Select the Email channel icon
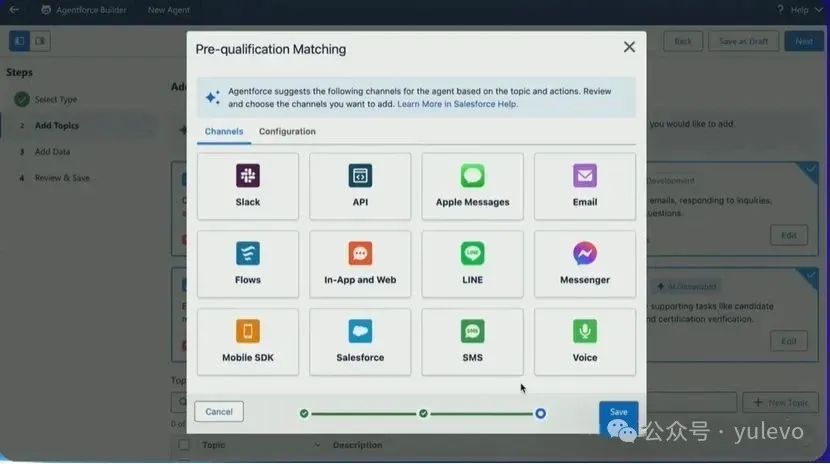Screen dimensions: 830x464 tap(584, 176)
